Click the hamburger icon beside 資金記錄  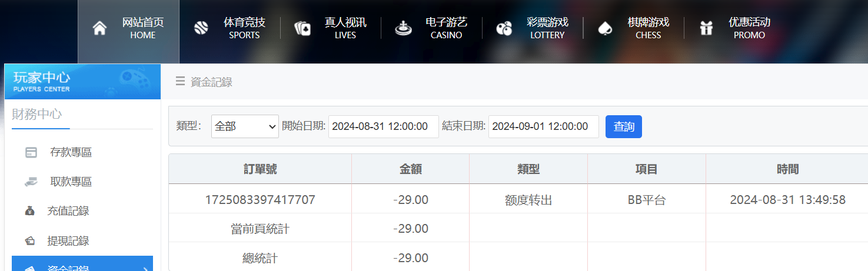tap(181, 81)
